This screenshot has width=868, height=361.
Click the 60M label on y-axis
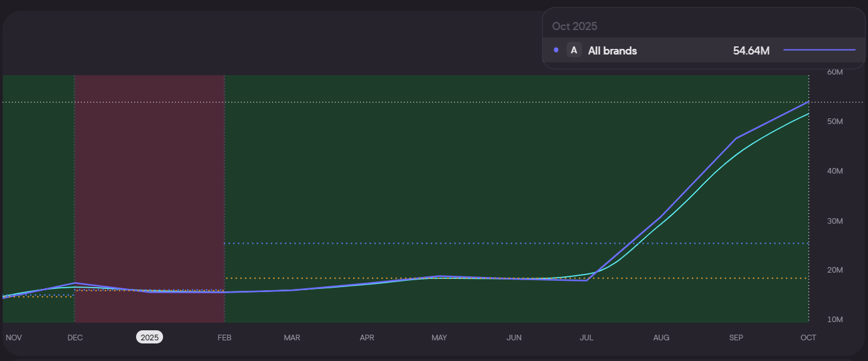835,72
